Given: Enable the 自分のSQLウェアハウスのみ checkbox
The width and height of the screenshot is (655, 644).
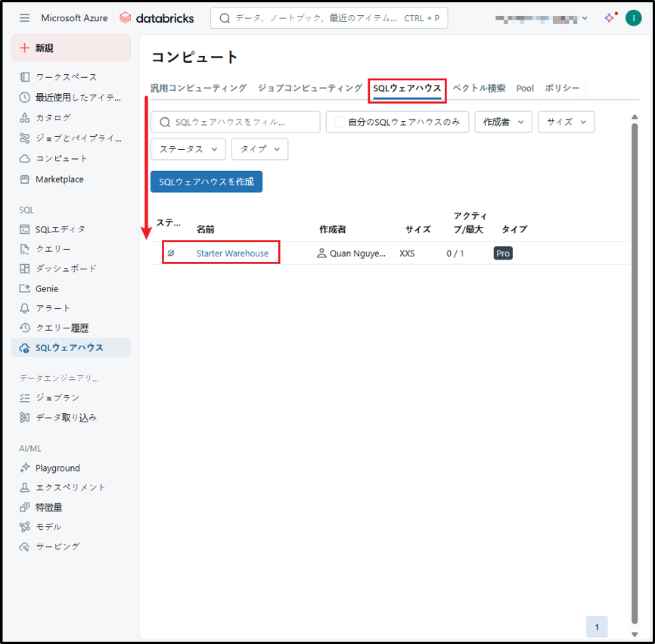Looking at the screenshot, I should 340,122.
